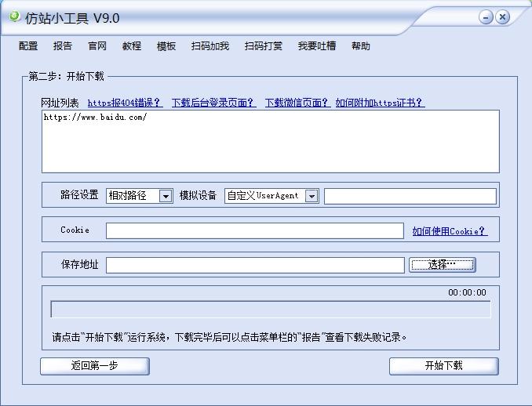This screenshot has height=406, width=532.
Task: Click the 官网 menu item
Action: coord(97,46)
